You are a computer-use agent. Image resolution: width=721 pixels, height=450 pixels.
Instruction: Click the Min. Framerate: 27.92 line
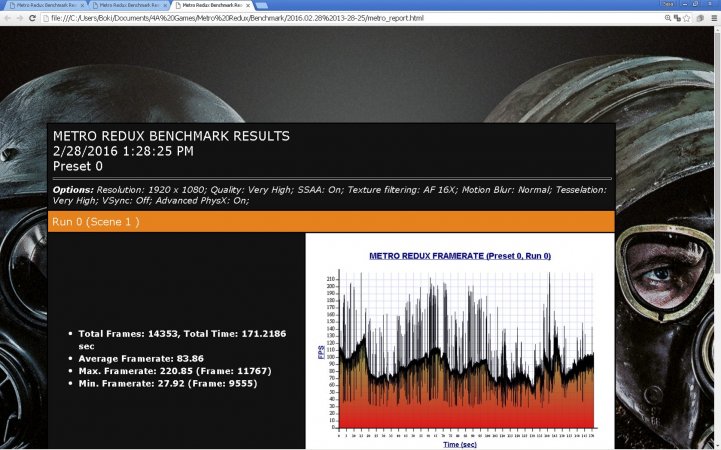(x=168, y=383)
